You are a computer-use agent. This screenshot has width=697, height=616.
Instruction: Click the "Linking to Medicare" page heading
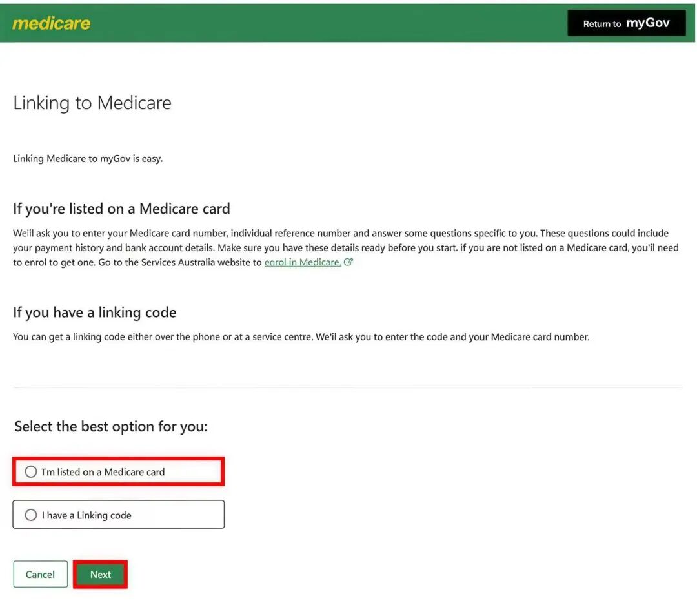(92, 103)
